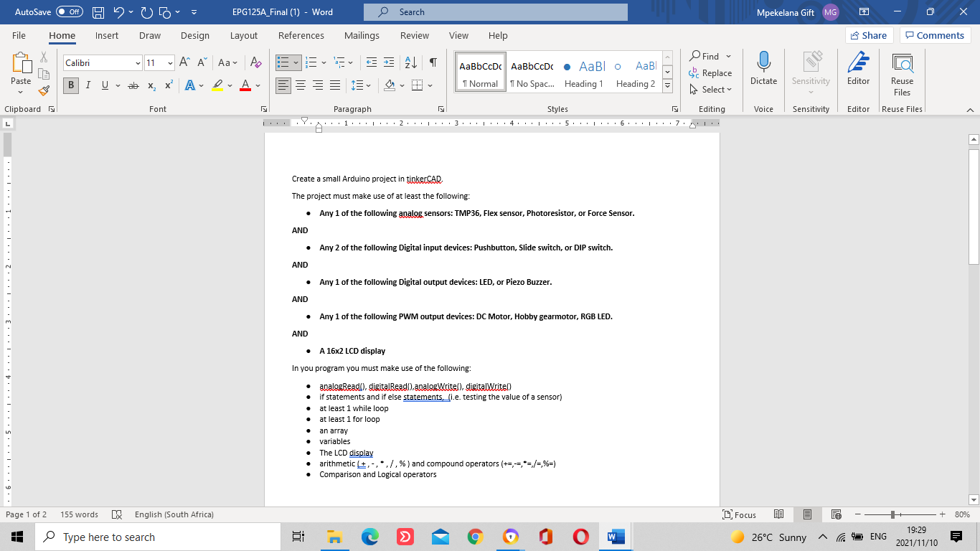Launch the Editor pane
This screenshot has width=980, height=551.
(x=858, y=70)
